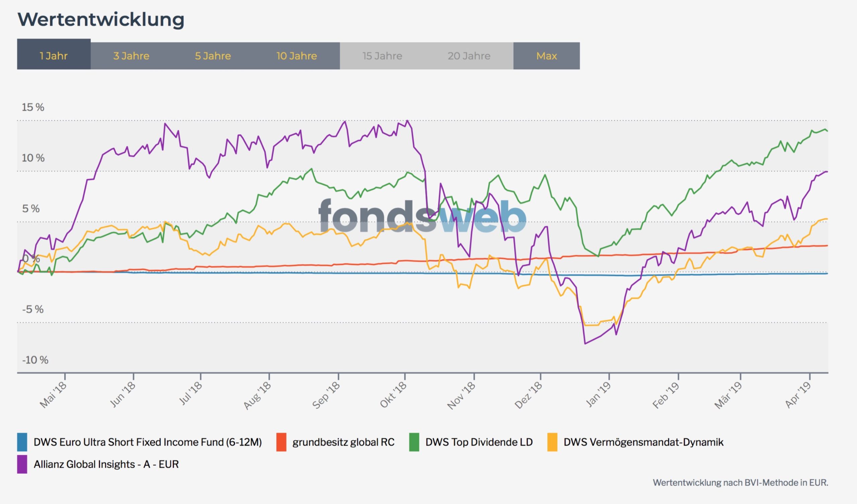The height and width of the screenshot is (504, 857).
Task: Click the disabled 15 Jahre tab
Action: (382, 56)
